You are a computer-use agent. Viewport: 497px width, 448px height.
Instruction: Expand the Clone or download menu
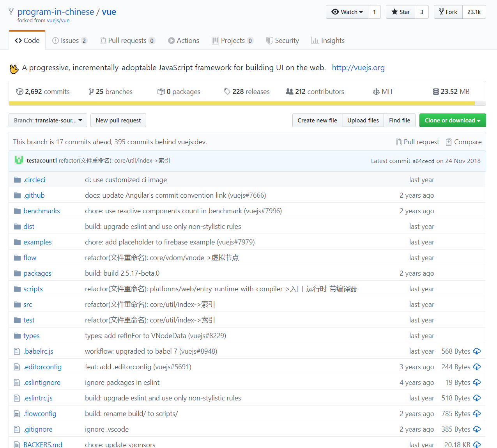453,120
